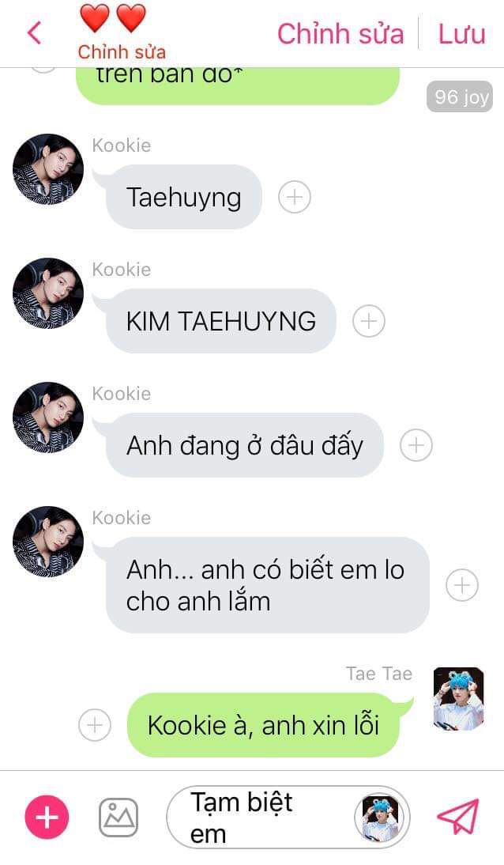Tap the pink back arrow
Screen dimensions: 504x865
click(34, 32)
